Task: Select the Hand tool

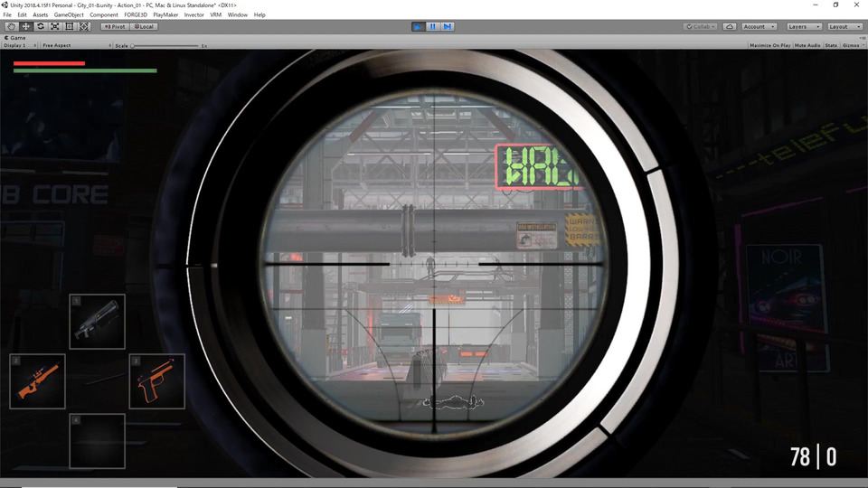Action: click(11, 26)
